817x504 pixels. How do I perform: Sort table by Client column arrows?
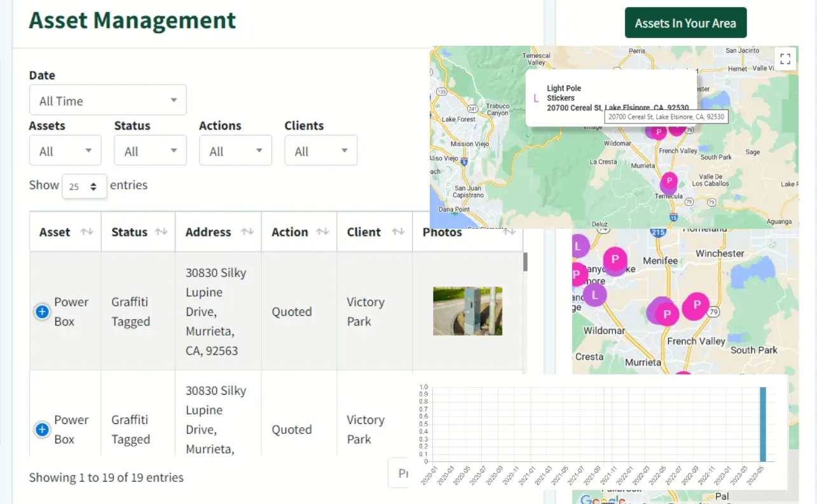click(x=398, y=232)
